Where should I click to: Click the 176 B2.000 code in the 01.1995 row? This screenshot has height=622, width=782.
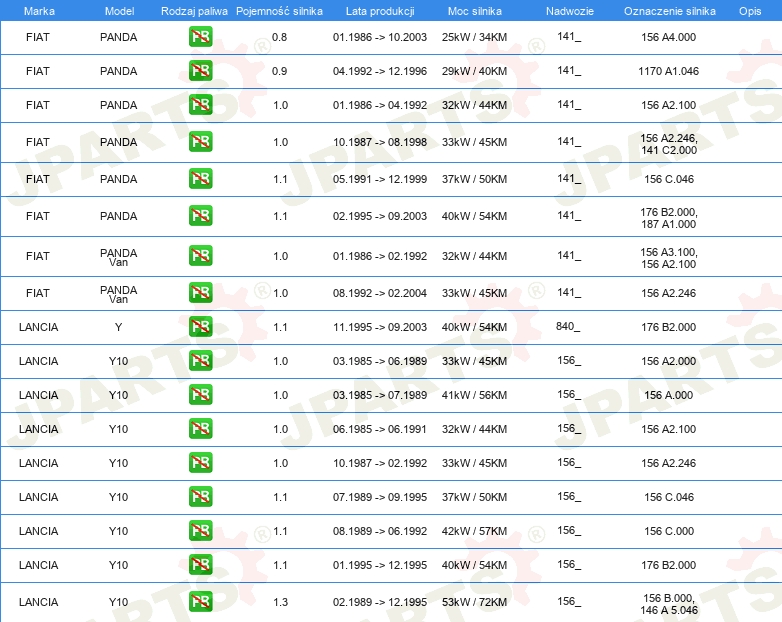click(x=668, y=565)
